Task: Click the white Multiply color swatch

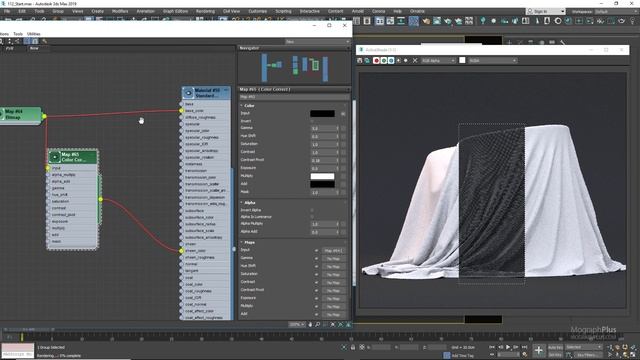Action: (x=322, y=176)
